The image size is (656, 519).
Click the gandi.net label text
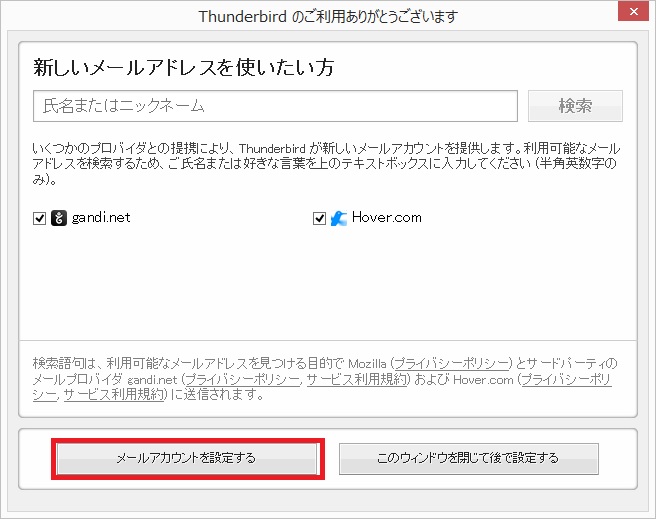101,218
